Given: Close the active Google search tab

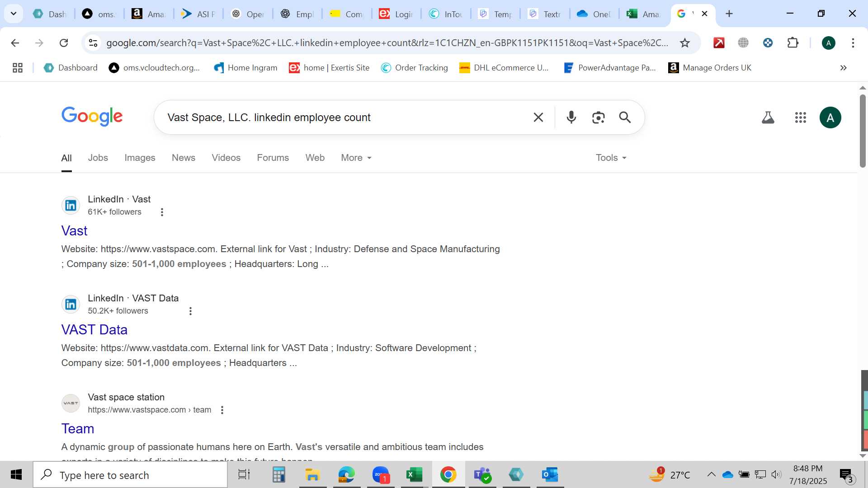Looking at the screenshot, I should pyautogui.click(x=704, y=14).
